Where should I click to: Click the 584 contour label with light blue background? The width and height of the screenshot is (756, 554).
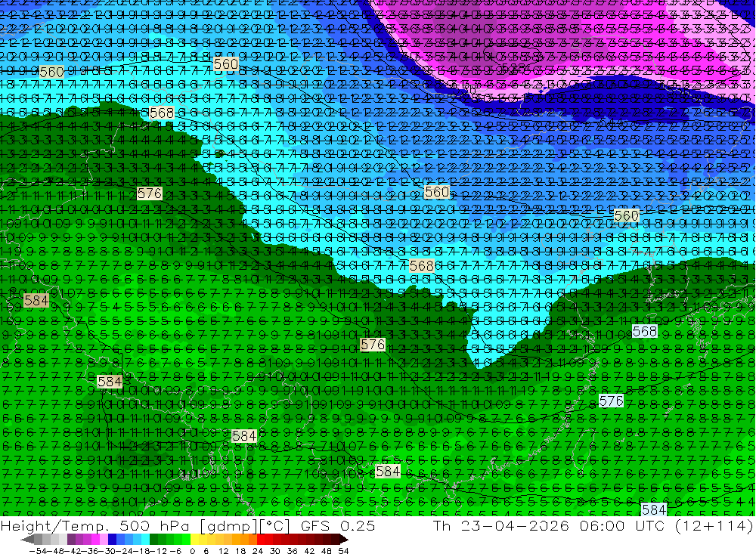(x=654, y=509)
